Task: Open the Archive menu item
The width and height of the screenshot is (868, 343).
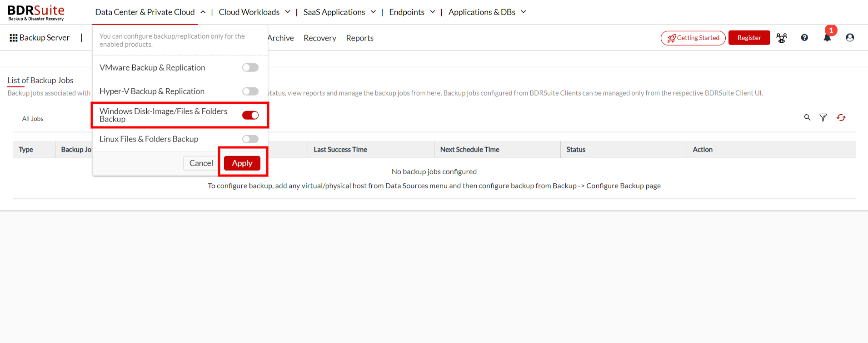Action: point(280,38)
